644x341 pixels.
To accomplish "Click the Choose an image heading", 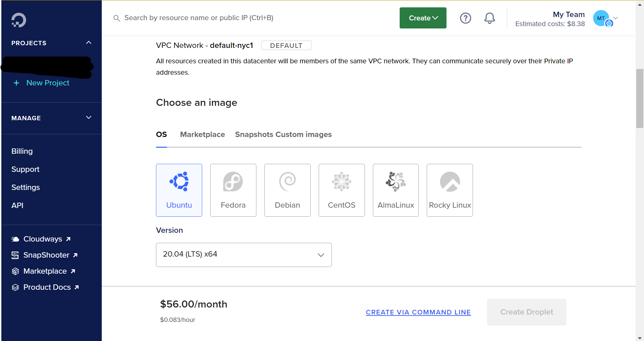I will [196, 103].
